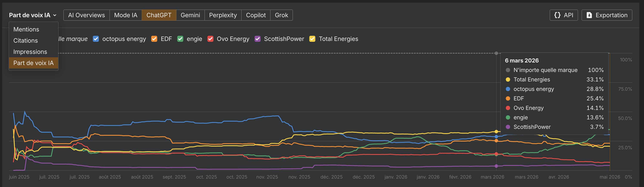
Task: Click the févr. 2026 axis label
Action: point(460,177)
